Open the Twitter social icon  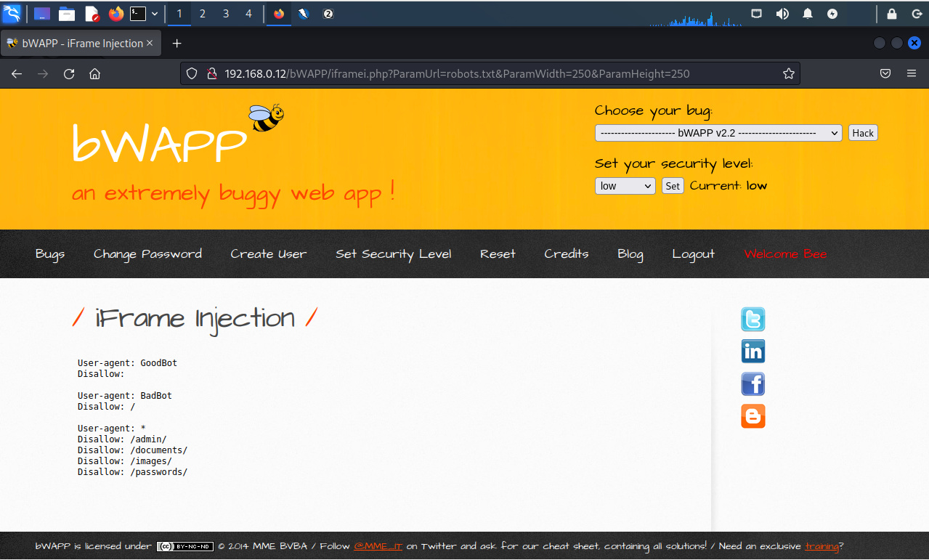[752, 320]
